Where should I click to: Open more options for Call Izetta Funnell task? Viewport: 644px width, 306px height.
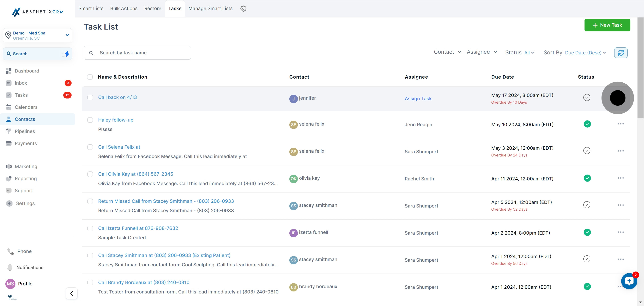coord(621,232)
